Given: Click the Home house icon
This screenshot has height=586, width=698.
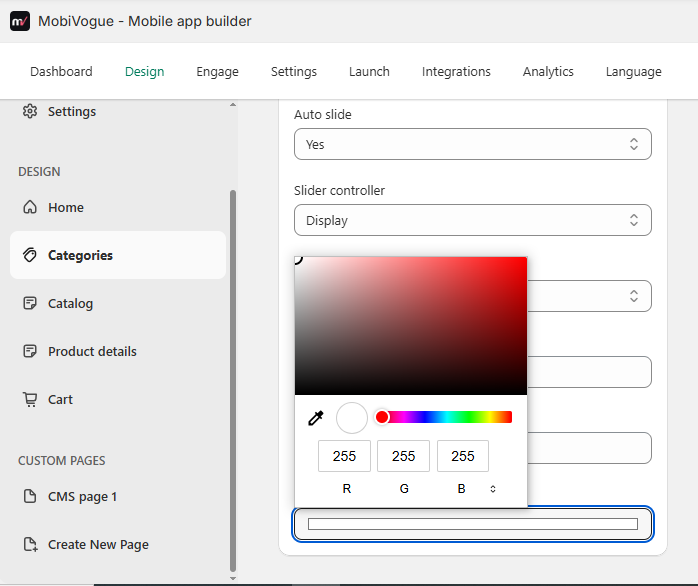Looking at the screenshot, I should click(x=30, y=207).
